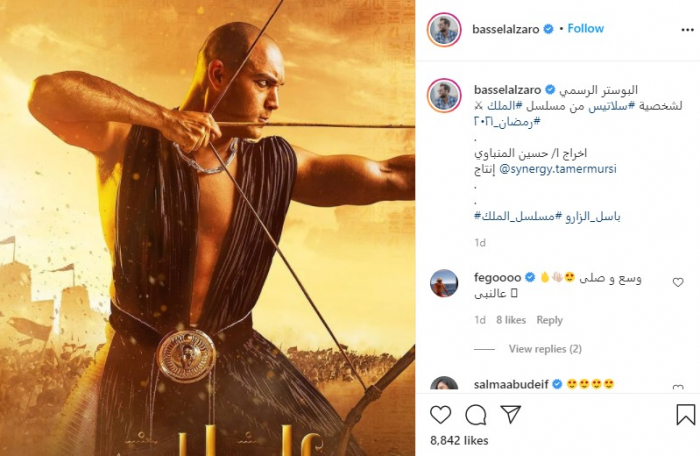Open the basselalzaro header username link
This screenshot has height=456, width=700.
(x=505, y=29)
